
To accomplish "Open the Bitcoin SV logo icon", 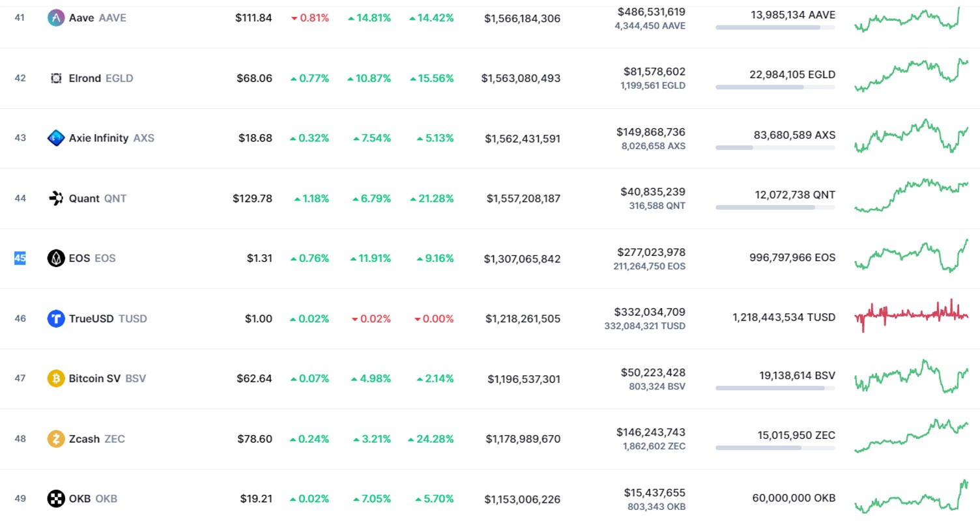I will pyautogui.click(x=56, y=378).
